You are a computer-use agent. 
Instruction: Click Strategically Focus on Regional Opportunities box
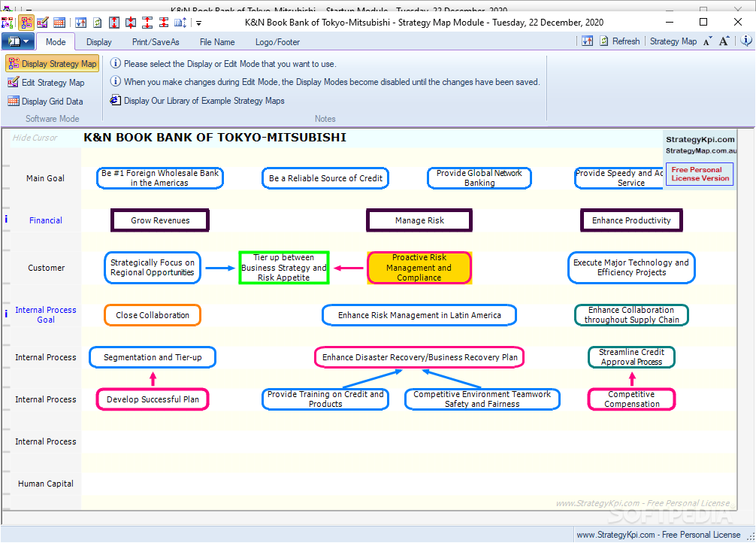[153, 268]
